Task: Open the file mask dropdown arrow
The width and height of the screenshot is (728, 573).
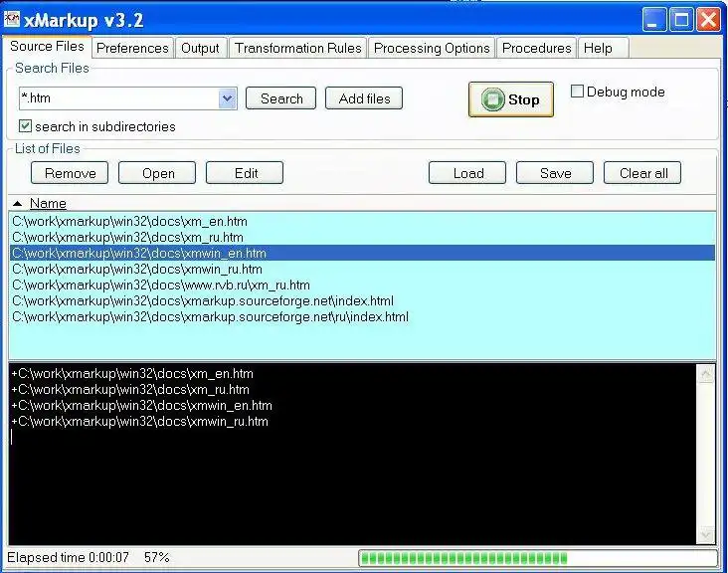Action: click(x=228, y=98)
